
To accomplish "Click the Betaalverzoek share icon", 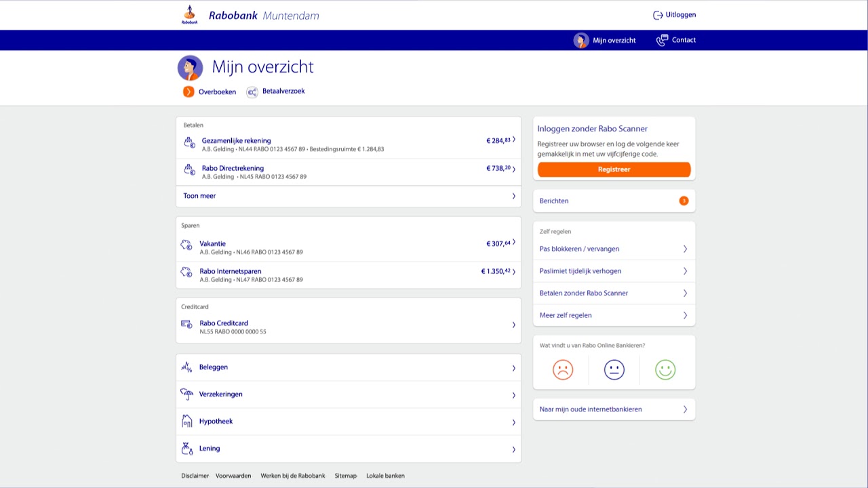I will click(252, 91).
